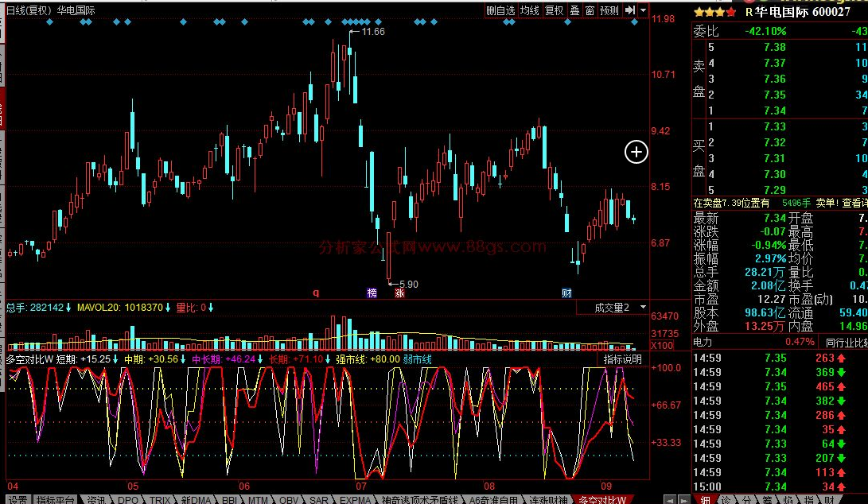Click the red up arrow beside volume 263

(842, 358)
